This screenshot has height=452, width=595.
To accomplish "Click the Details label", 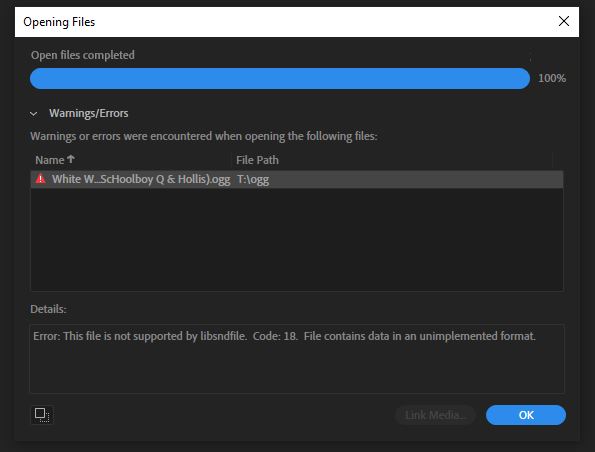I will tap(48, 309).
